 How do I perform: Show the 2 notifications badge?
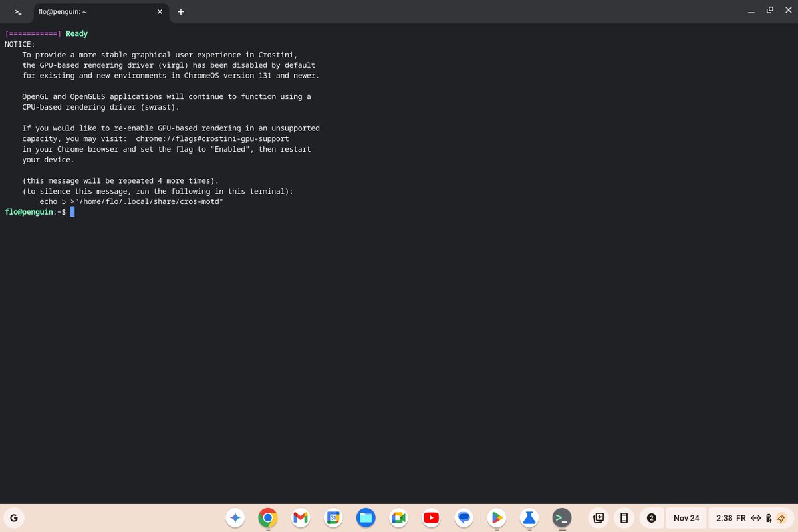[652, 518]
